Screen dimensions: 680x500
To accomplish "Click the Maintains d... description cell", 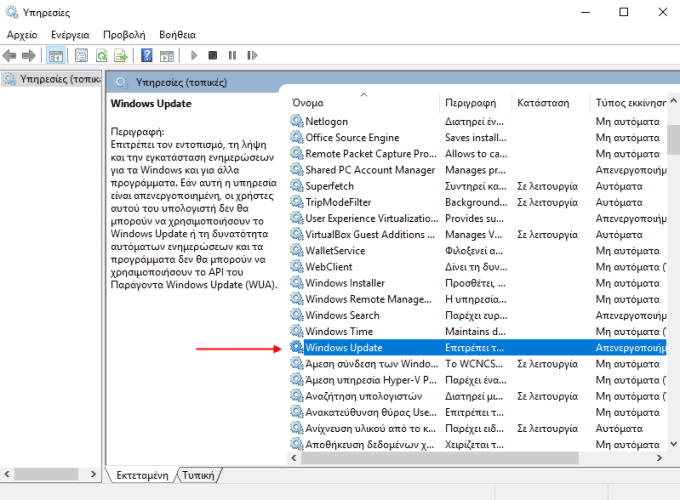I will tap(475, 331).
